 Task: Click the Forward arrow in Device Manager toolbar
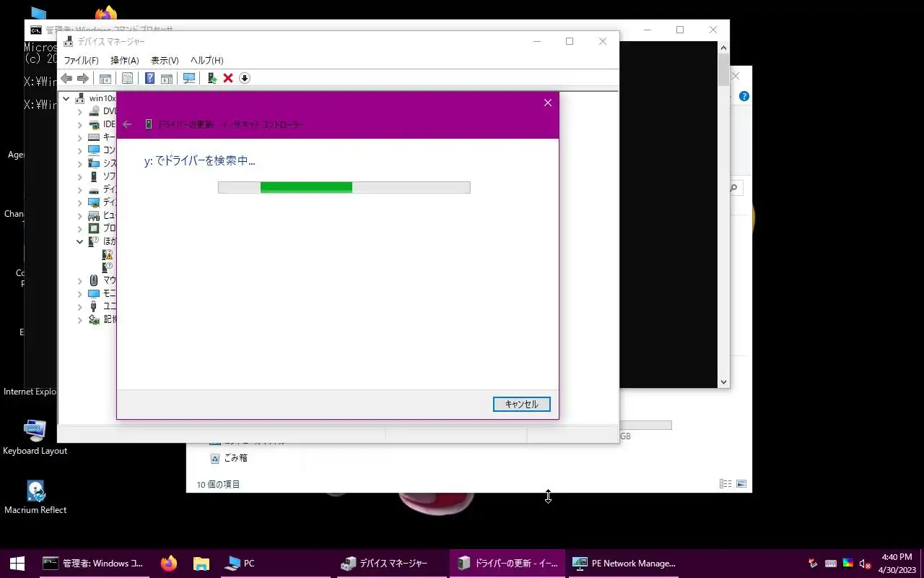point(83,78)
